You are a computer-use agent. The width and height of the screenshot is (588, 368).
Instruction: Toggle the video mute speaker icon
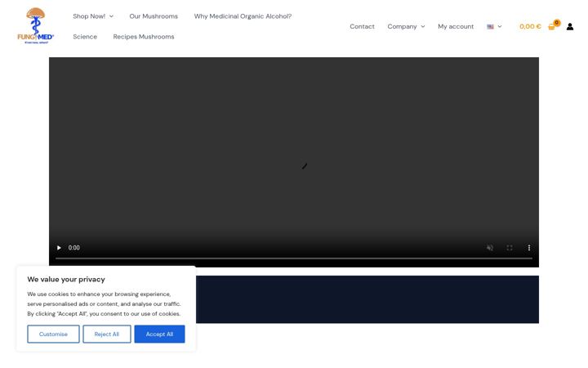coord(490,248)
